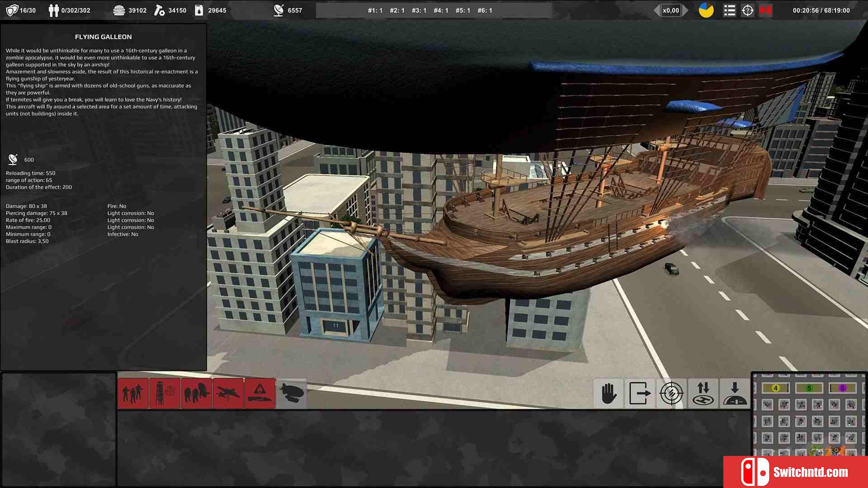Click the helipad up-down arrows command
The image size is (868, 488).
703,393
